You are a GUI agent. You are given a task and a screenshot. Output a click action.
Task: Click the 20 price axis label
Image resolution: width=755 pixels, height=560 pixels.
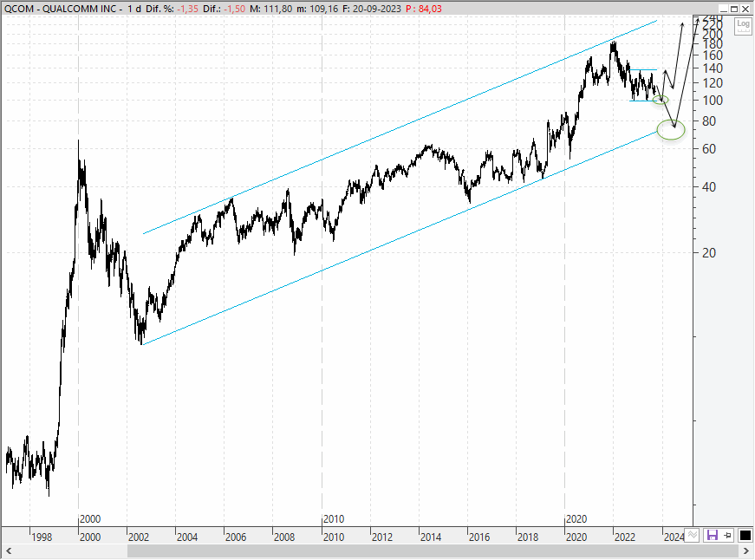pyautogui.click(x=709, y=253)
